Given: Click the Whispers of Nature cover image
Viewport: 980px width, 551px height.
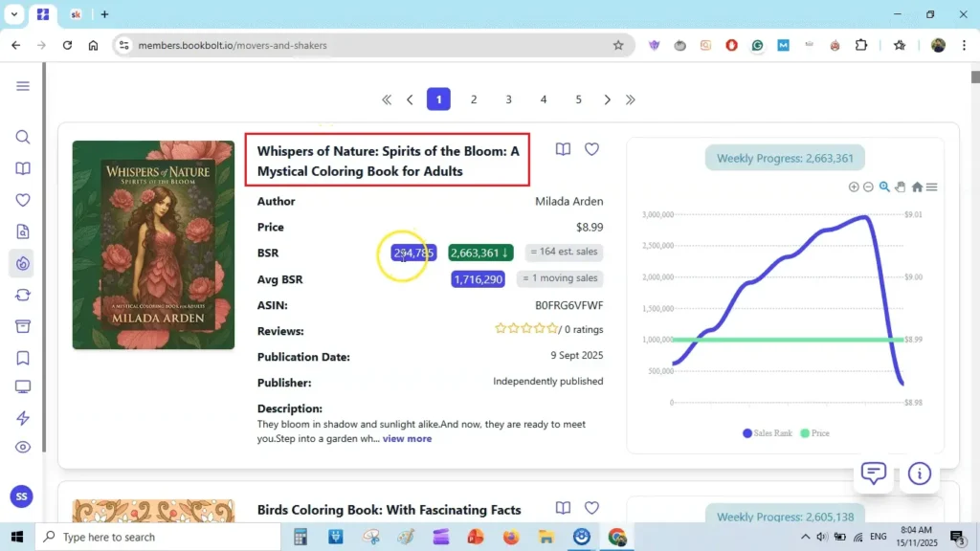Looking at the screenshot, I should (153, 245).
